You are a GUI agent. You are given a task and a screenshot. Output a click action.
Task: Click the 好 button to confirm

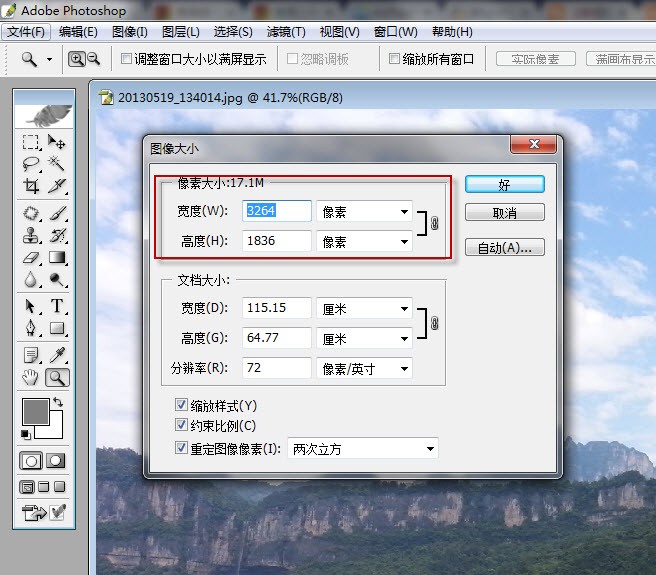click(x=505, y=185)
